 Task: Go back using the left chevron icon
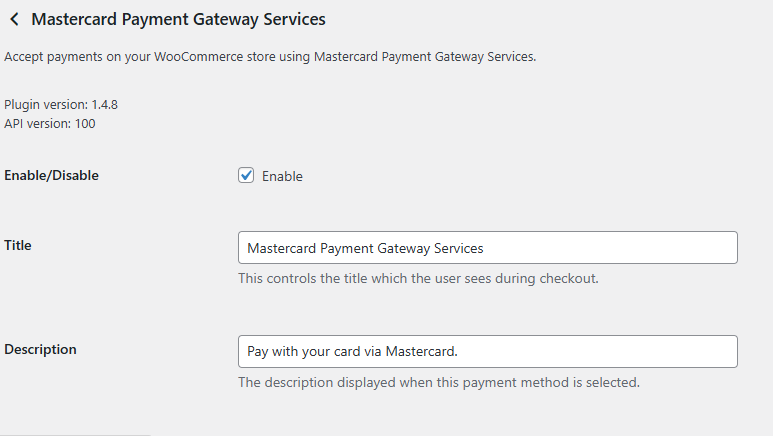tap(14, 19)
